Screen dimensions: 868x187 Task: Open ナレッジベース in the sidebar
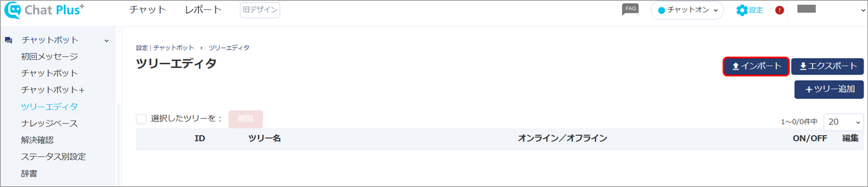(49, 123)
